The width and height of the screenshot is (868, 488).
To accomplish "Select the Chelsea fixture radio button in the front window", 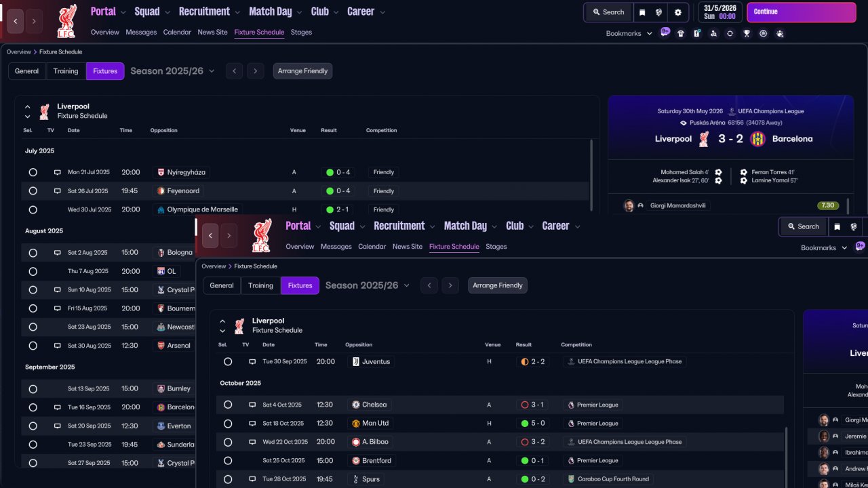I will click(x=228, y=405).
